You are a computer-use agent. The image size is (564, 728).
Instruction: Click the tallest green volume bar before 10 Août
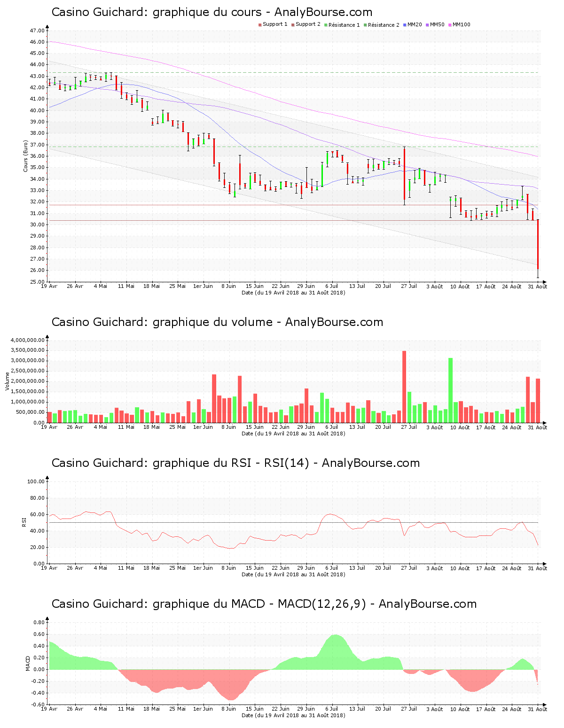point(450,390)
